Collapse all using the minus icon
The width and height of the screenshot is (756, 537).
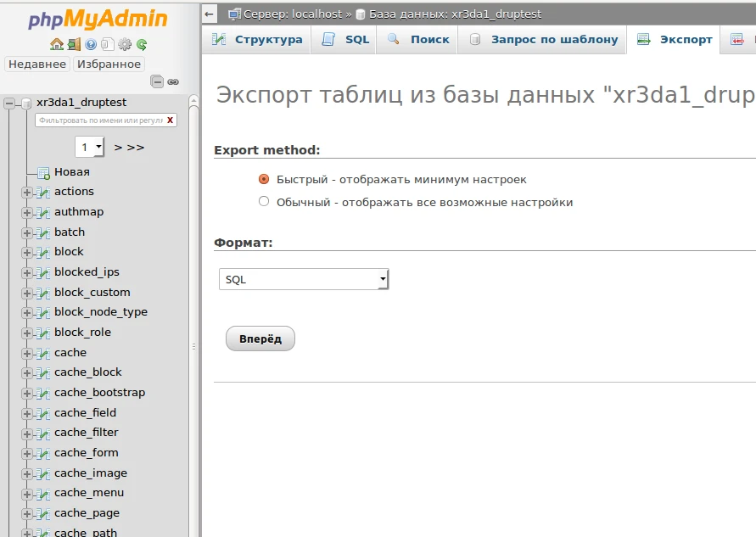[157, 82]
